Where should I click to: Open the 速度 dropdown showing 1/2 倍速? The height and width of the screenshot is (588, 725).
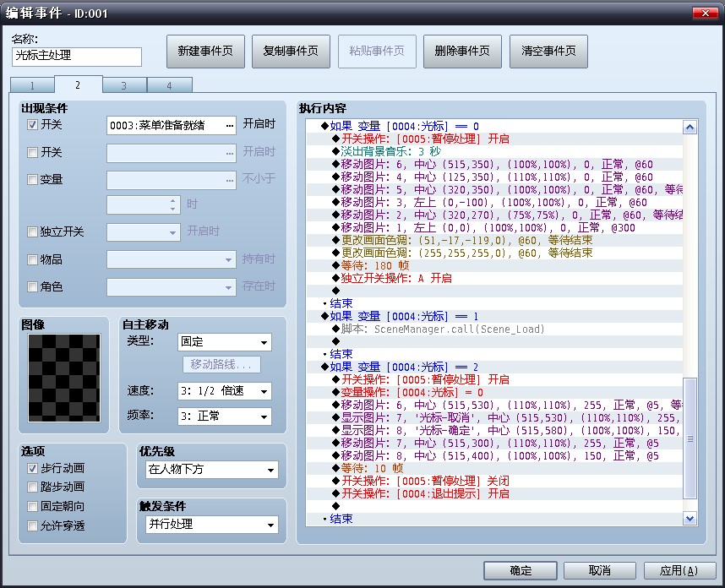point(224,391)
